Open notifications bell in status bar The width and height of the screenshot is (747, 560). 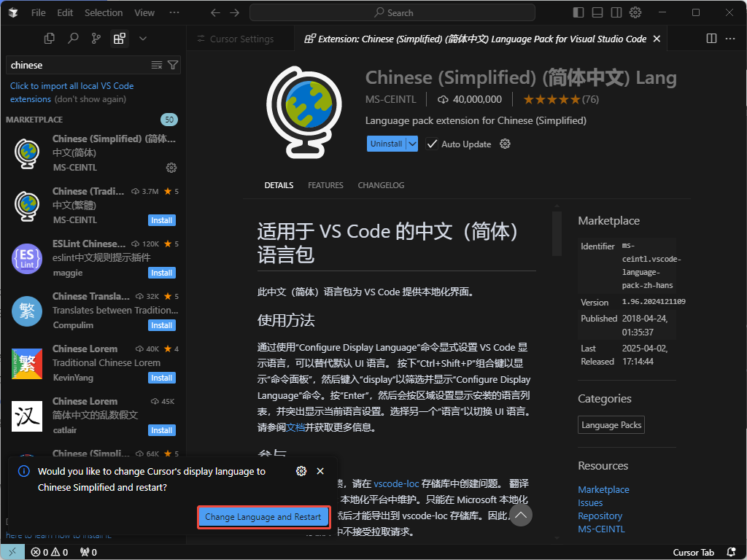(731, 553)
